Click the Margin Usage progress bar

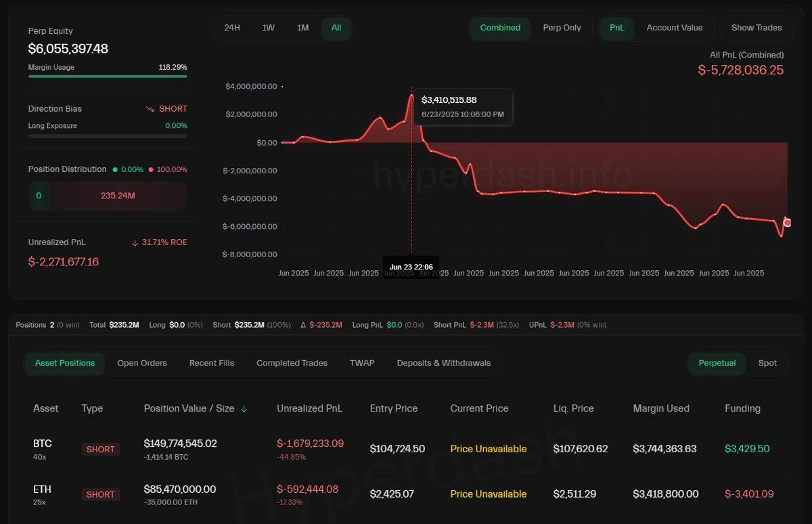point(108,77)
